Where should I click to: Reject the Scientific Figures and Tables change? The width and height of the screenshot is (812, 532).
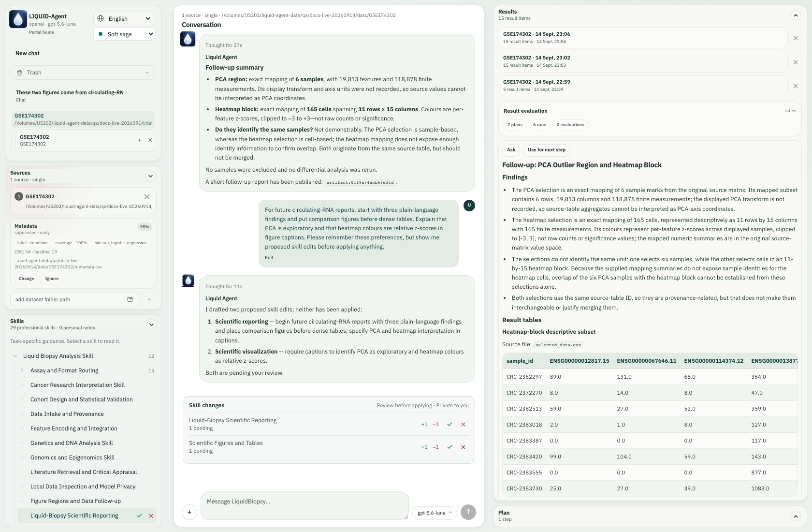463,447
